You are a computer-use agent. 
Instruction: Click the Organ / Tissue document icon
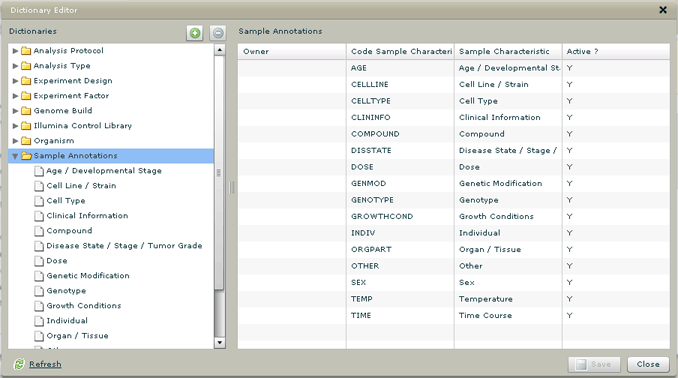tap(39, 336)
